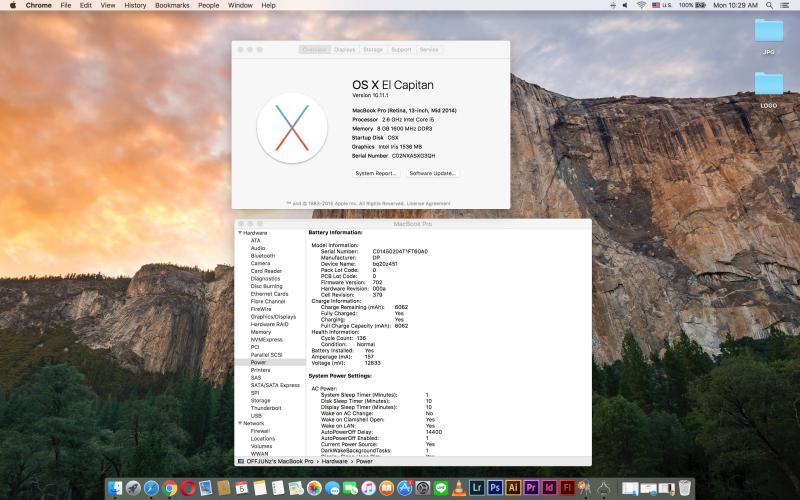Launch Adobe Premiere Pro from dock
Image resolution: width=800 pixels, height=500 pixels.
tap(531, 488)
